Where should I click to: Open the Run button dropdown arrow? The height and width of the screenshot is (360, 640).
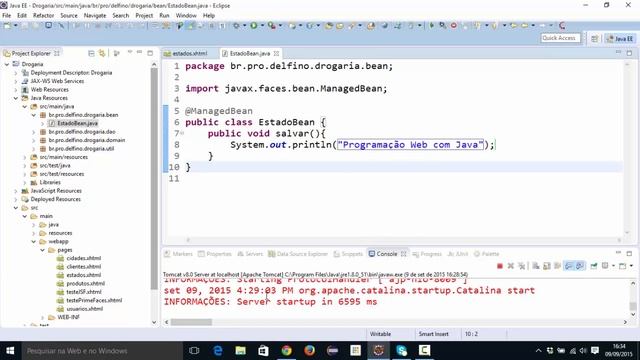tap(262, 25)
